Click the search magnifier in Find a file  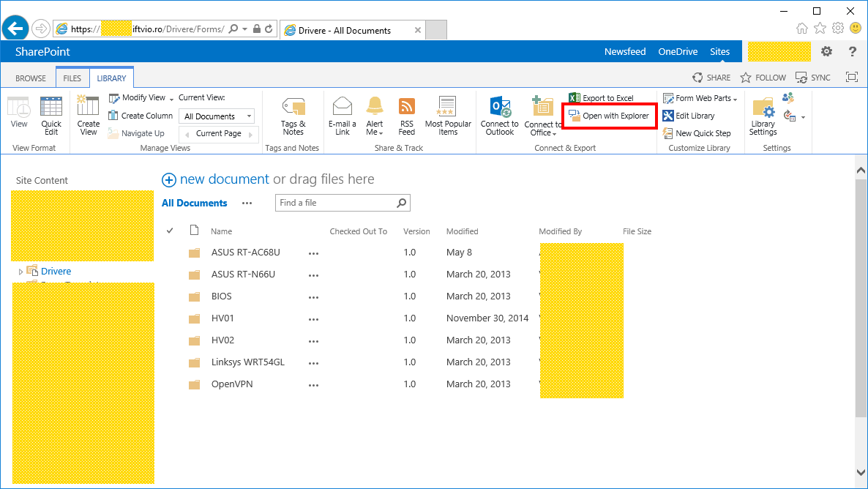coord(402,203)
